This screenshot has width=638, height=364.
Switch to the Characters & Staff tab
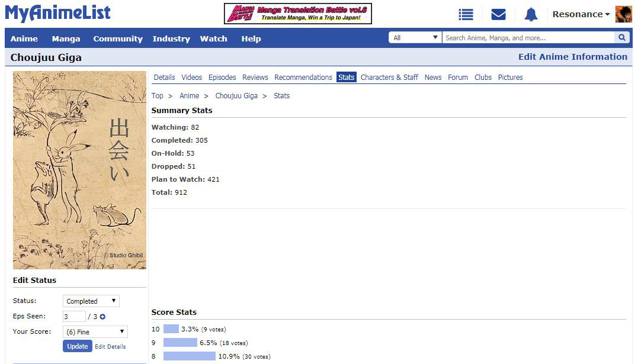[x=389, y=78]
